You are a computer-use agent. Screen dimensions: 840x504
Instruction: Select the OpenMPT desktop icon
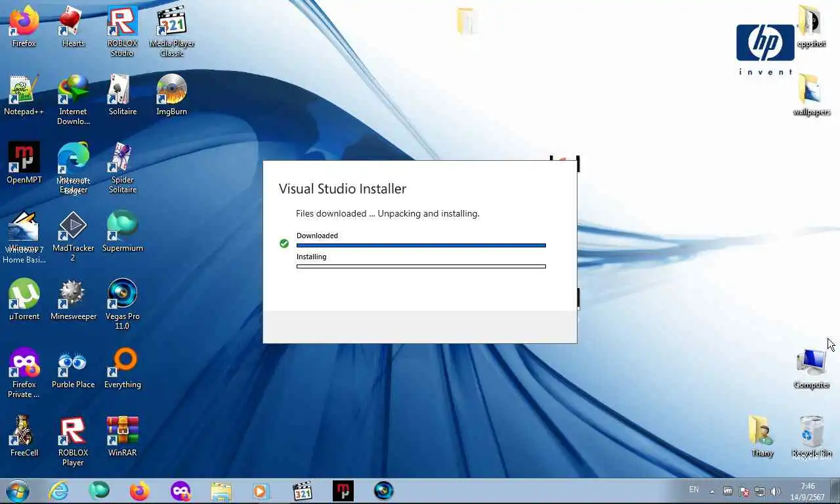[x=24, y=163]
